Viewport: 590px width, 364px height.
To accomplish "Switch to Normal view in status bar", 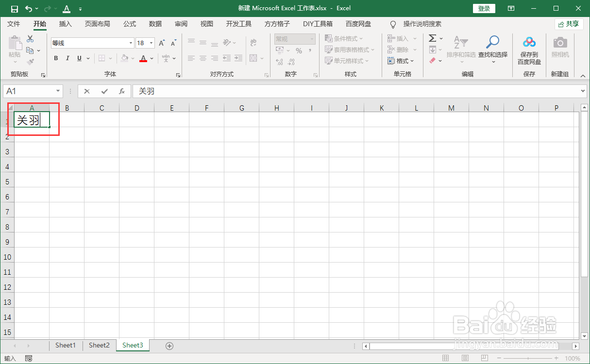I will (445, 358).
